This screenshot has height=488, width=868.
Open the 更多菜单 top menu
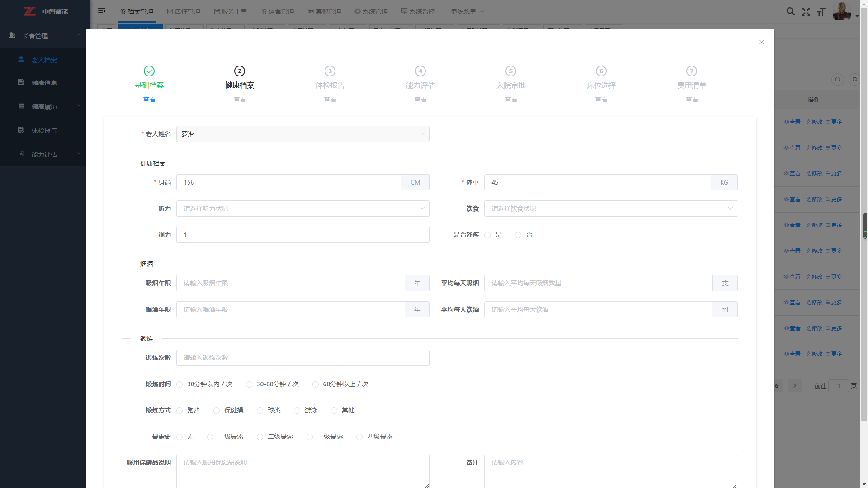pos(467,11)
